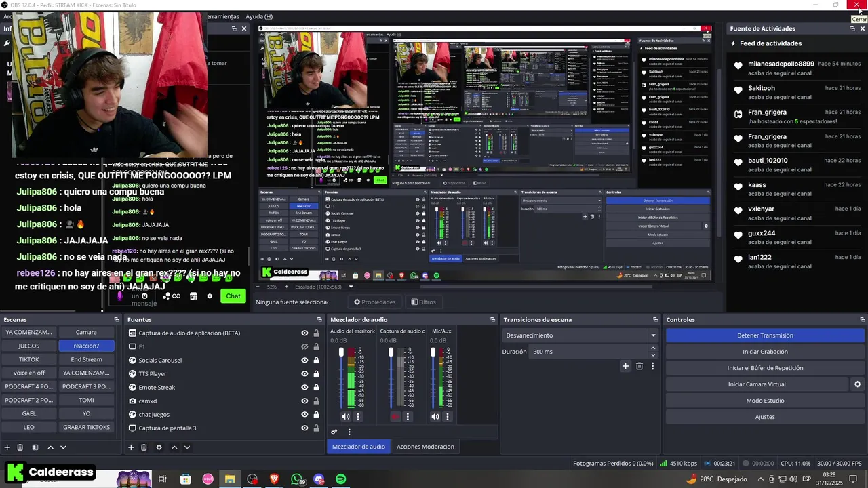
Task: Move selected source up in Fuentes
Action: tap(174, 447)
